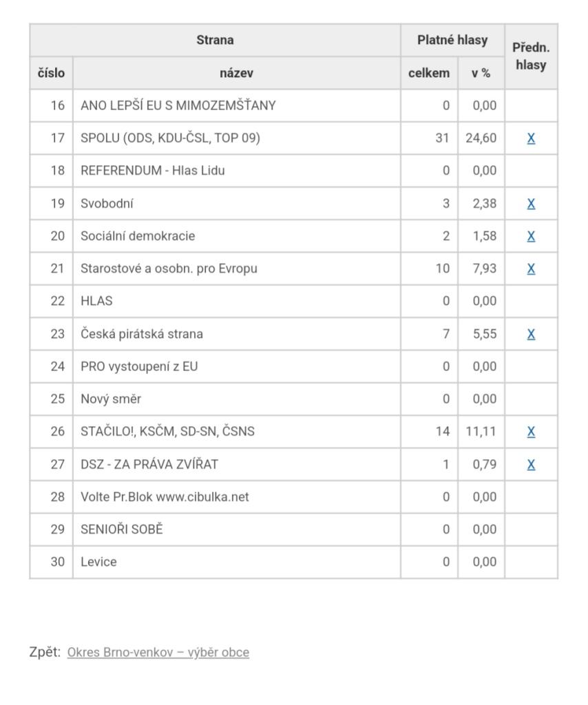This screenshot has width=588, height=705.
Task: Open X link in STAČILO! row
Action: pos(531,432)
